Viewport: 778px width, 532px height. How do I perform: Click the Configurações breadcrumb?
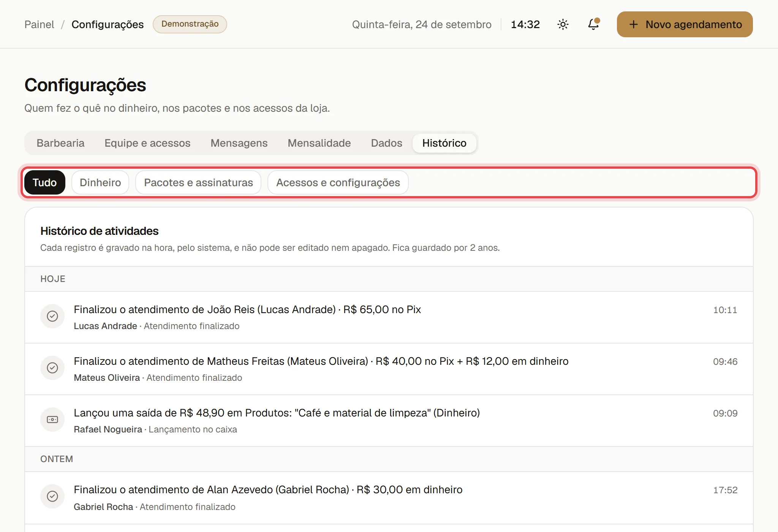coord(108,24)
